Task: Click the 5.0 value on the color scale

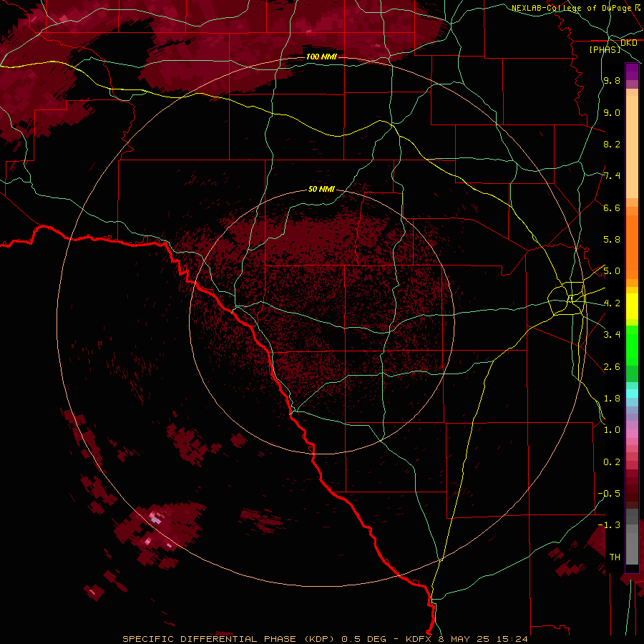Action: [x=612, y=271]
